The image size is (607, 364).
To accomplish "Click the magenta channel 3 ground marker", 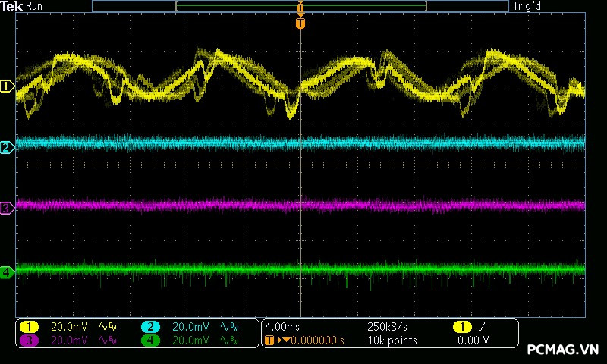I will (8, 209).
